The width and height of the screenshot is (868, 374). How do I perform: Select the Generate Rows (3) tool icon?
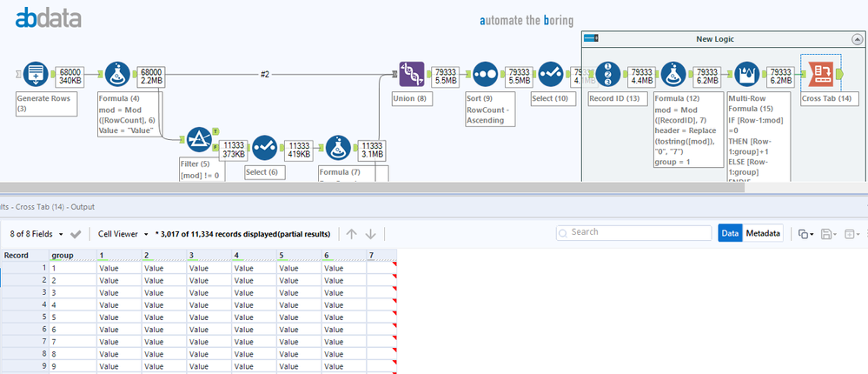(x=36, y=74)
